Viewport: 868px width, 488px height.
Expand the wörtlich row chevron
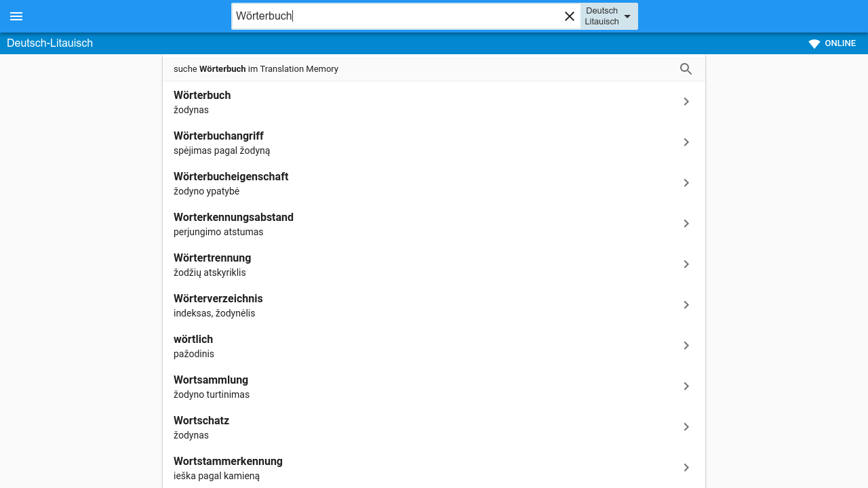[686, 346]
